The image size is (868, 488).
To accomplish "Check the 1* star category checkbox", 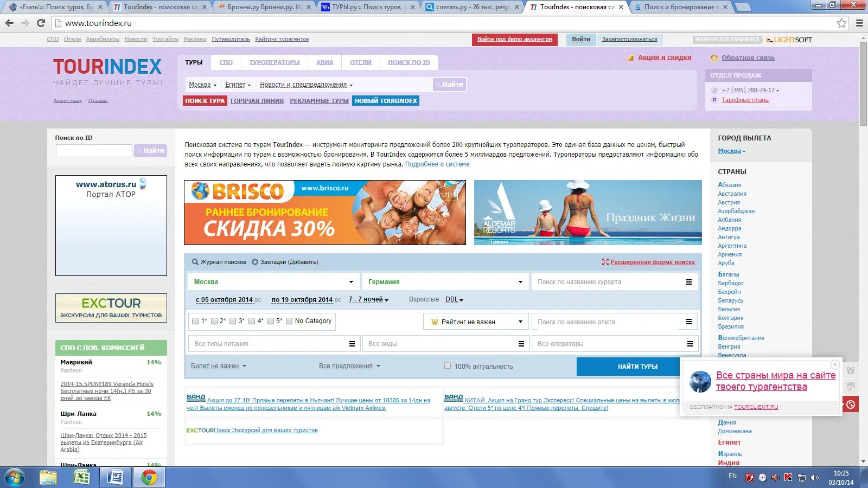I will click(195, 321).
